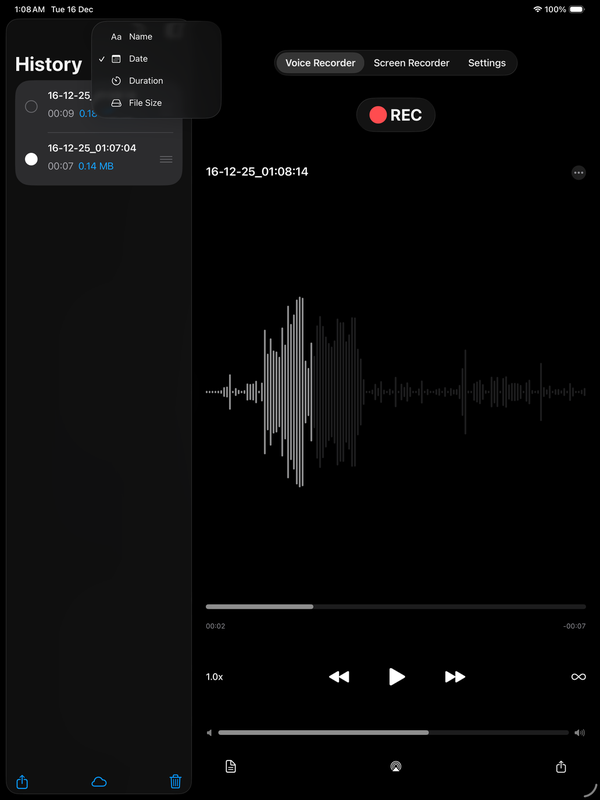Screen dimensions: 600x800
Task: Share recording using bottom-right share icon
Action: [561, 767]
